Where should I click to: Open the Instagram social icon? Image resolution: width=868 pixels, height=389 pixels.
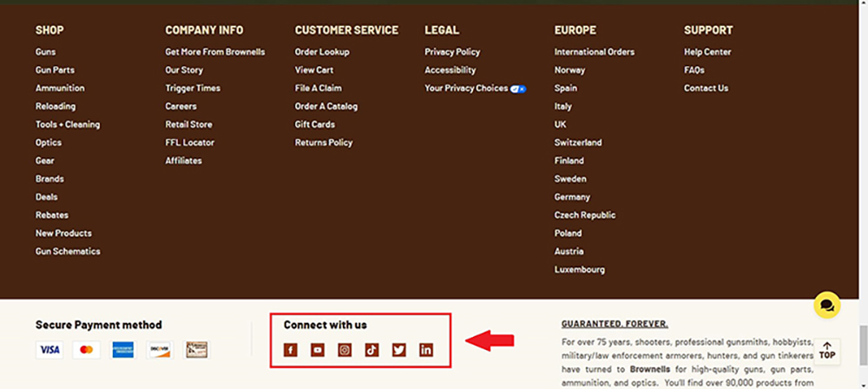[x=345, y=350]
